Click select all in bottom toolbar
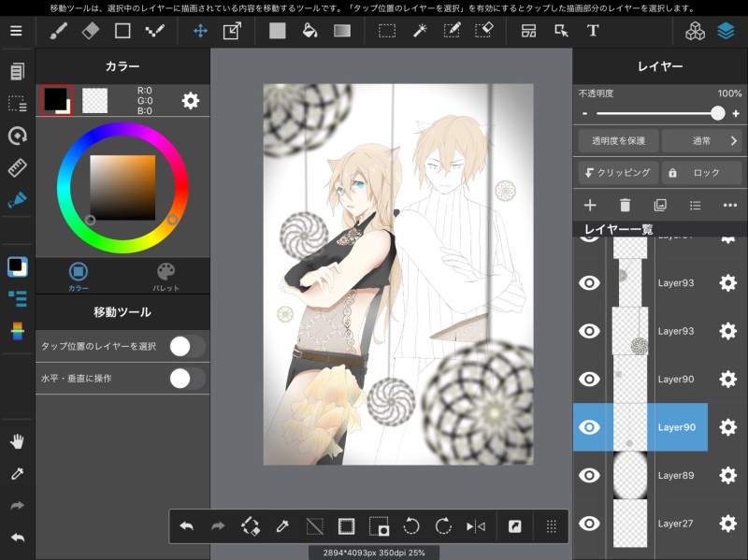 click(x=346, y=526)
